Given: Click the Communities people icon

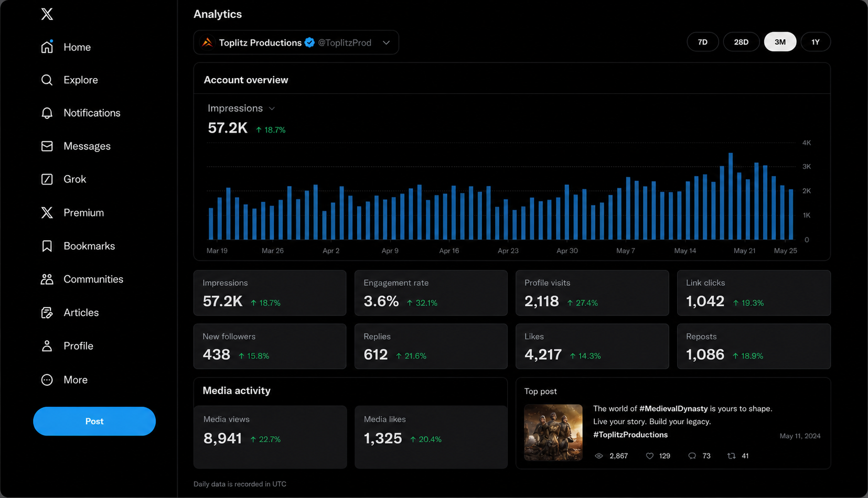Looking at the screenshot, I should point(47,279).
